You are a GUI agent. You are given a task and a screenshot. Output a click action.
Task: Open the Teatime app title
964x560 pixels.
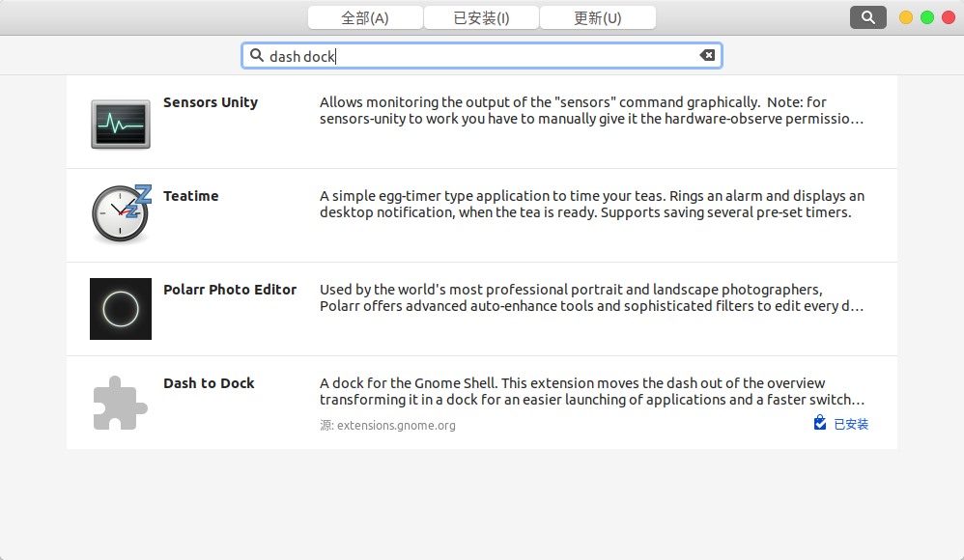(191, 196)
